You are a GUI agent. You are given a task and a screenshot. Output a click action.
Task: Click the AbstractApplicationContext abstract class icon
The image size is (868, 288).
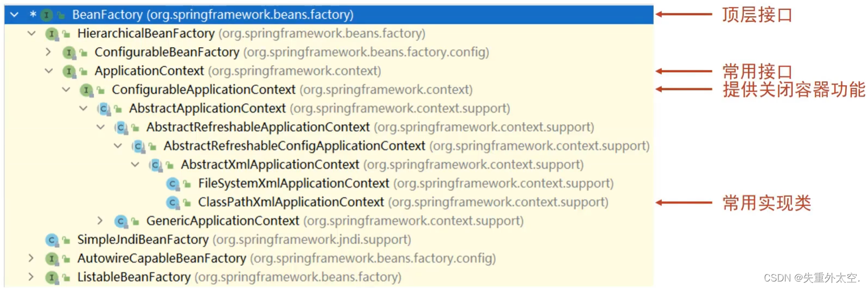pyautogui.click(x=104, y=108)
